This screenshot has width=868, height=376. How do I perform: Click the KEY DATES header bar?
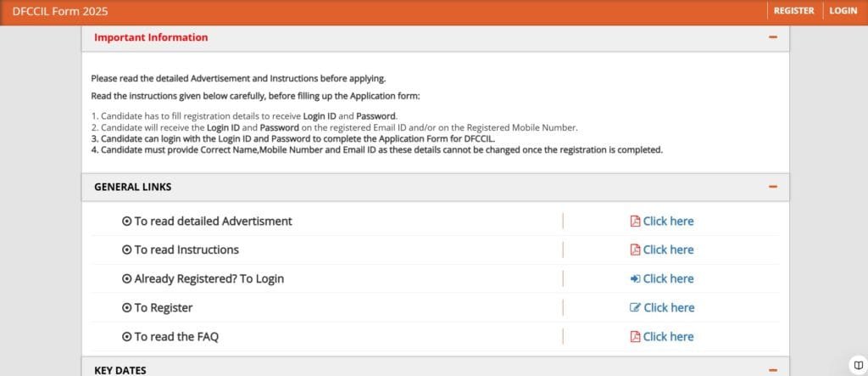point(424,370)
